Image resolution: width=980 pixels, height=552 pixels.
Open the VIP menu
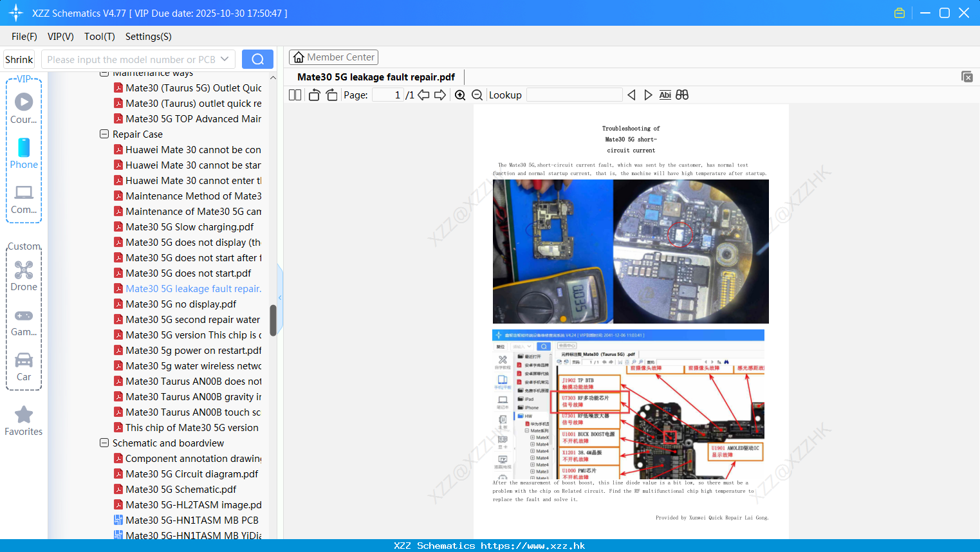60,37
